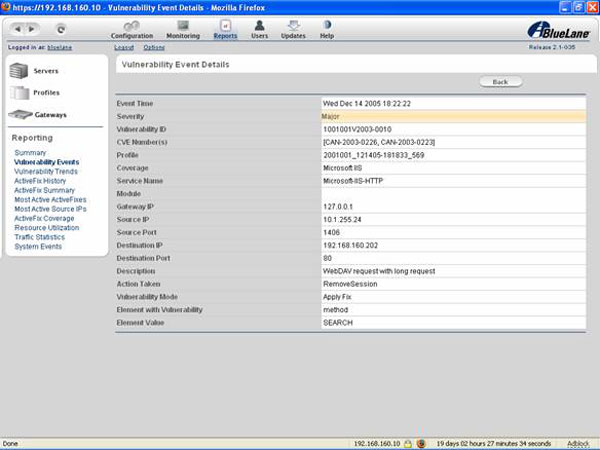This screenshot has height=450, width=600.
Task: Go to ActiveFix History report
Action: point(38,180)
